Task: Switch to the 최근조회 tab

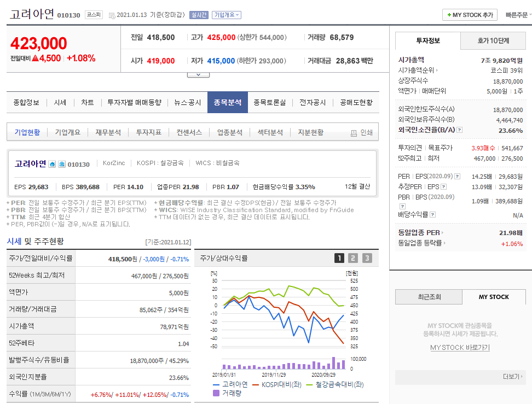Action: click(429, 297)
